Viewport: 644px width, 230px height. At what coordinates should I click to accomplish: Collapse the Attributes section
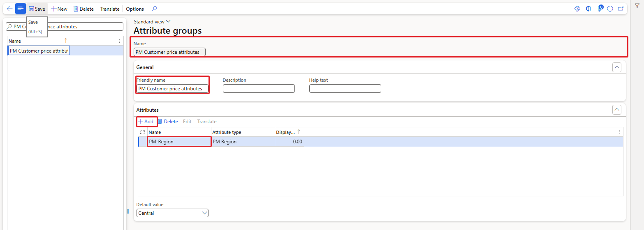[x=617, y=110]
